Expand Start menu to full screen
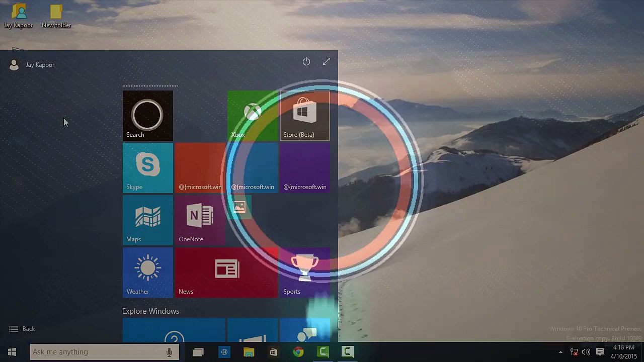The height and width of the screenshot is (362, 644). (327, 61)
